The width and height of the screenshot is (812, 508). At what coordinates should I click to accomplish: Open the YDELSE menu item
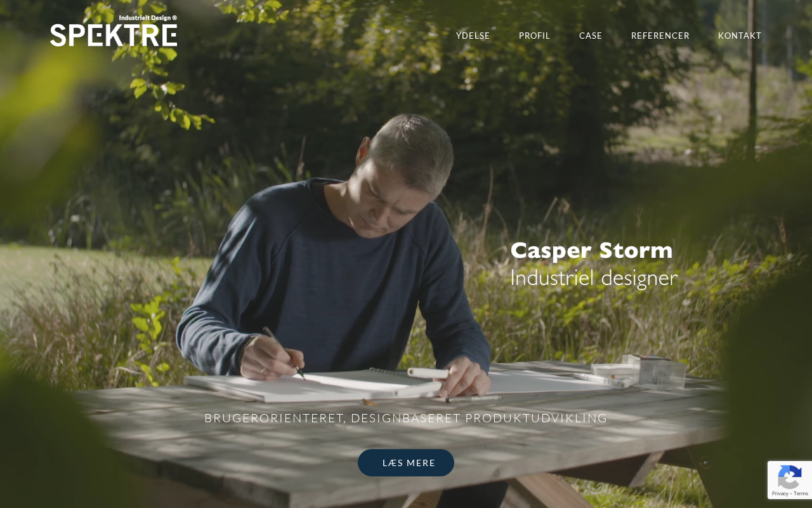[473, 36]
